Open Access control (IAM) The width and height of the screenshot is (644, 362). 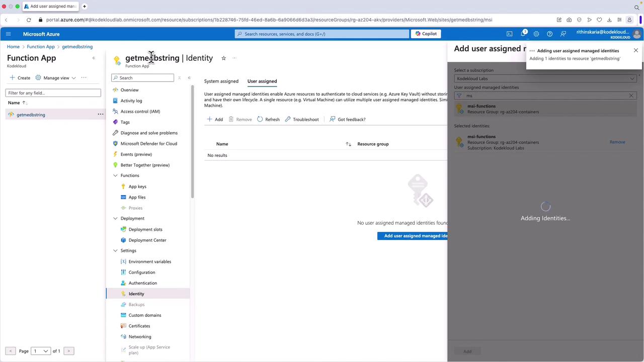click(140, 111)
